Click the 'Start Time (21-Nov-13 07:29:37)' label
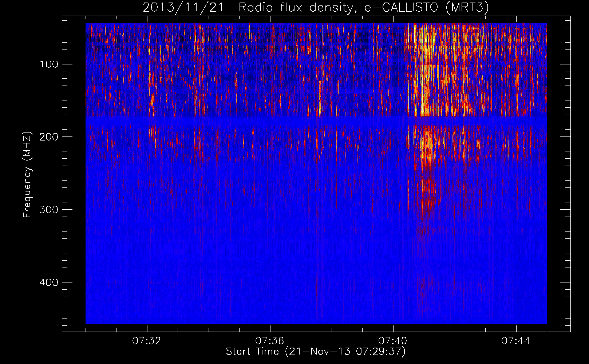This screenshot has height=364, width=589. 316,352
